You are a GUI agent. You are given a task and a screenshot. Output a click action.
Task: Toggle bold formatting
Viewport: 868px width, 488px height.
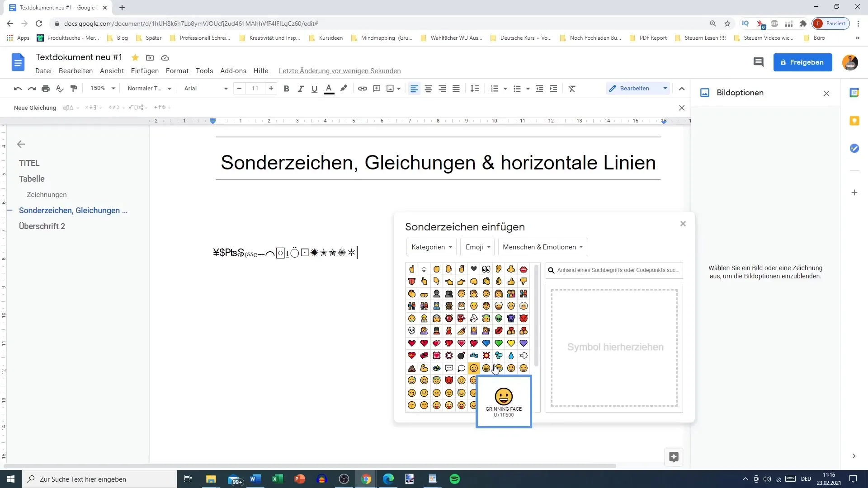[286, 89]
